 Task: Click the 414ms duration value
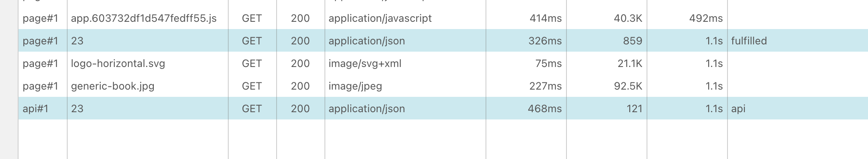546,18
